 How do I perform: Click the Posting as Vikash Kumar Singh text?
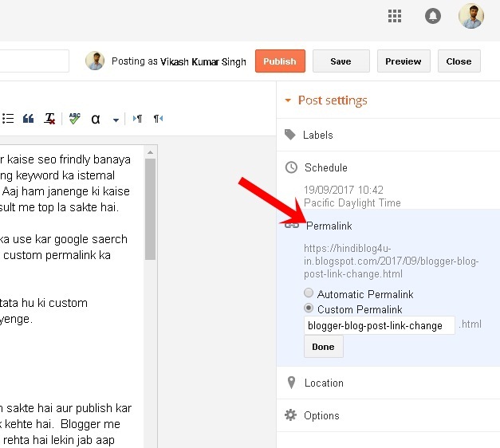pyautogui.click(x=179, y=61)
